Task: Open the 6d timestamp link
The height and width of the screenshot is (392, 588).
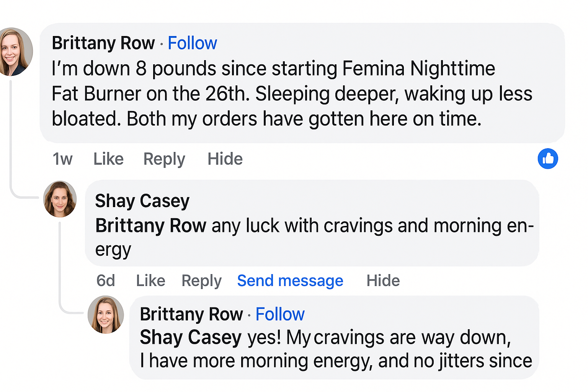Action: pyautogui.click(x=106, y=281)
